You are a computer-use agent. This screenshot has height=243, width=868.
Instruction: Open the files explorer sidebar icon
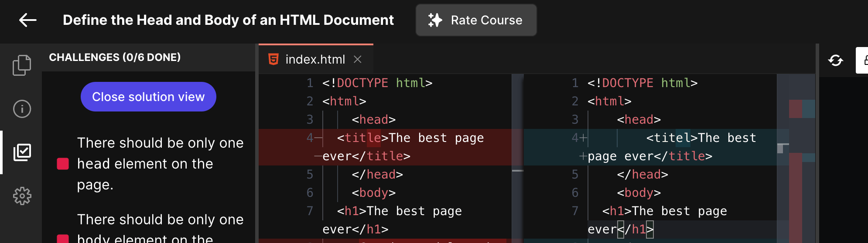pos(22,65)
